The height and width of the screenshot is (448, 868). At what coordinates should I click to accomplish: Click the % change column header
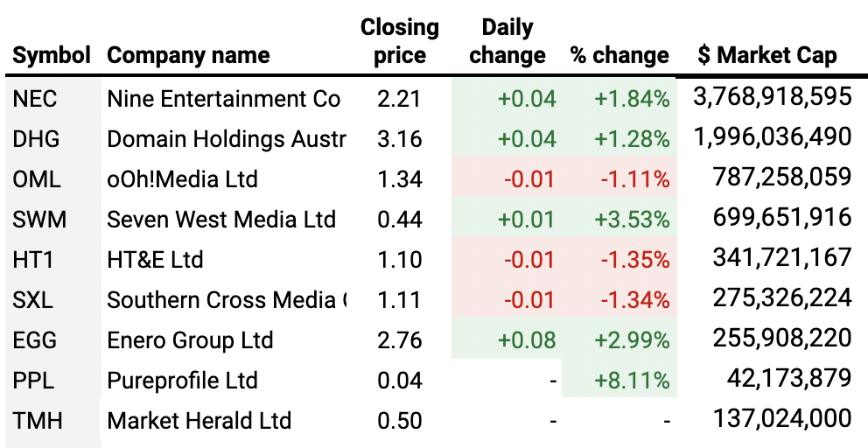(619, 55)
